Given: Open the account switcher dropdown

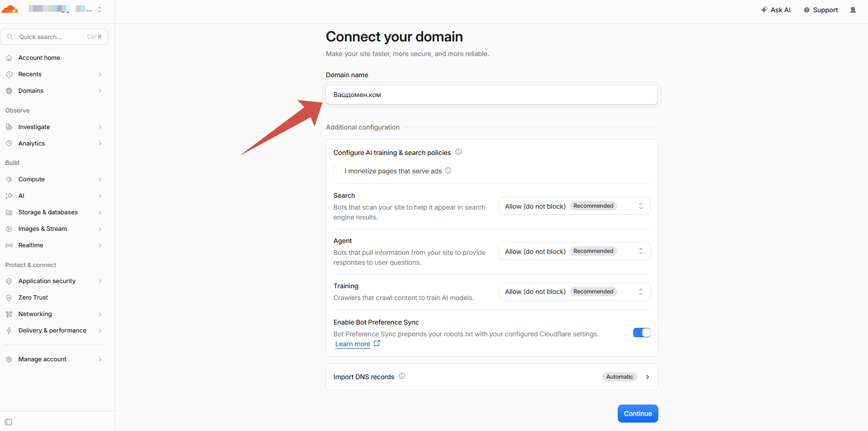Looking at the screenshot, I should pyautogui.click(x=99, y=9).
